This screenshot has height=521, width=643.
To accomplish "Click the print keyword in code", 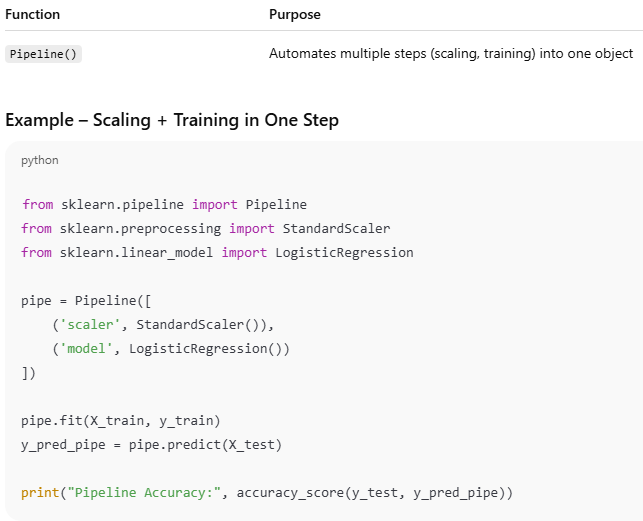I will click(40, 493).
